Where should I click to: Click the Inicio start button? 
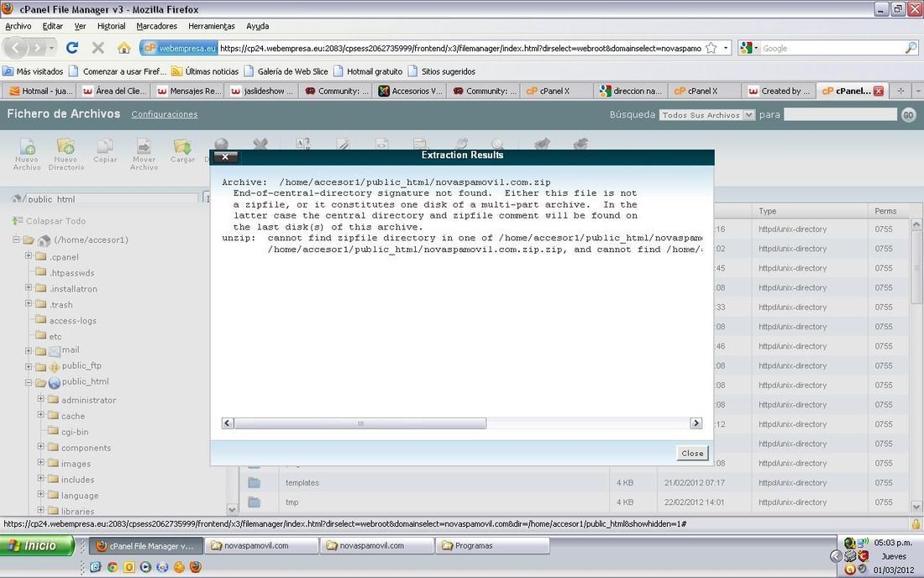click(36, 545)
